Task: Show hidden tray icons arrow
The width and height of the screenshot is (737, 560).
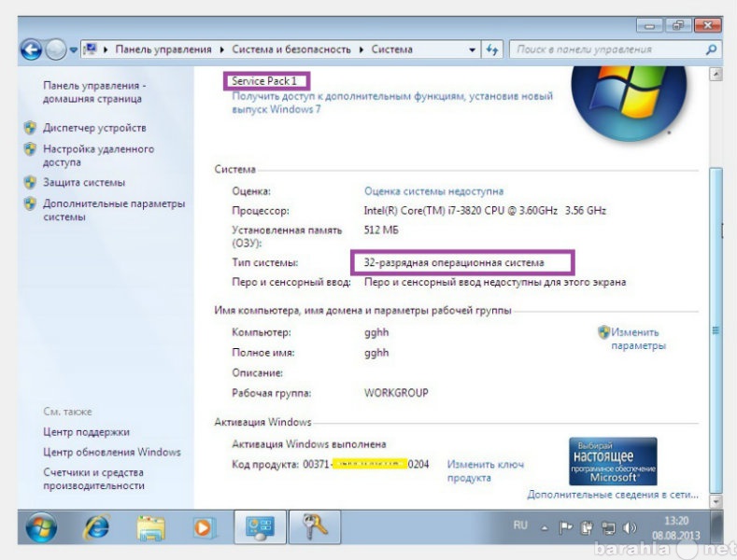Action: pyautogui.click(x=545, y=528)
